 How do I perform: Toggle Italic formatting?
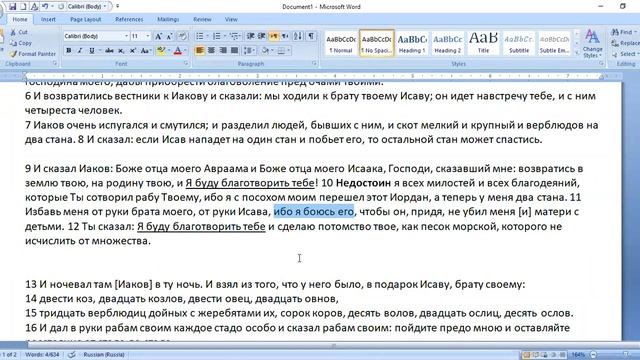click(80, 51)
